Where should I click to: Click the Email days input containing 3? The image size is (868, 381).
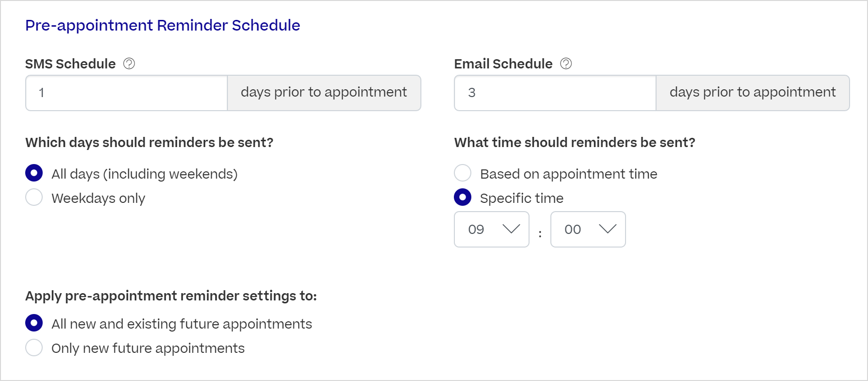[x=554, y=93]
